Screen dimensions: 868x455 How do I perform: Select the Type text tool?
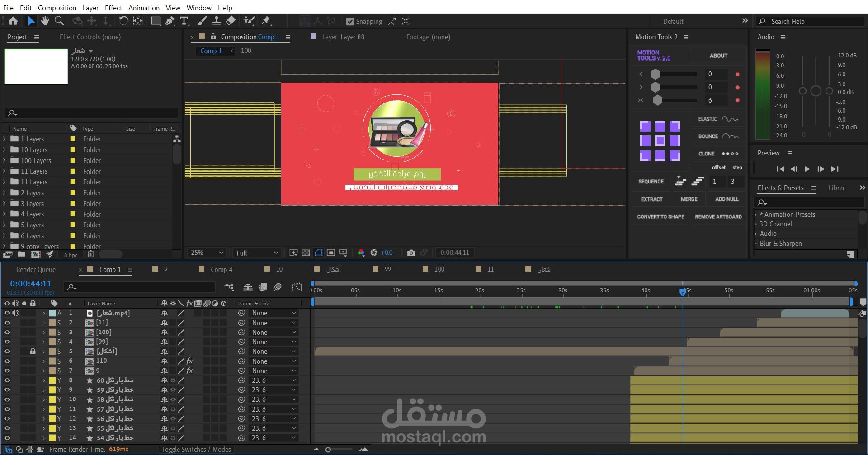point(184,21)
